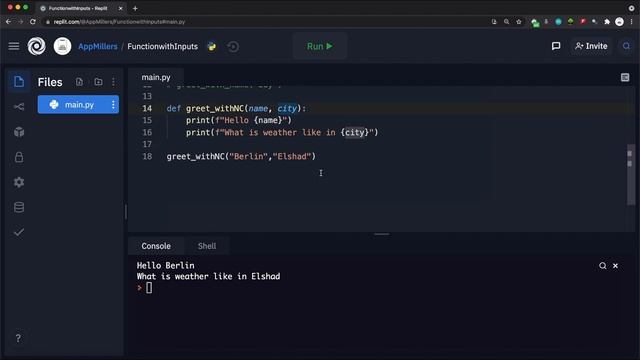Viewport: 640px width, 360px height.
Task: Click the editor vertical scrollbar
Action: [630, 176]
